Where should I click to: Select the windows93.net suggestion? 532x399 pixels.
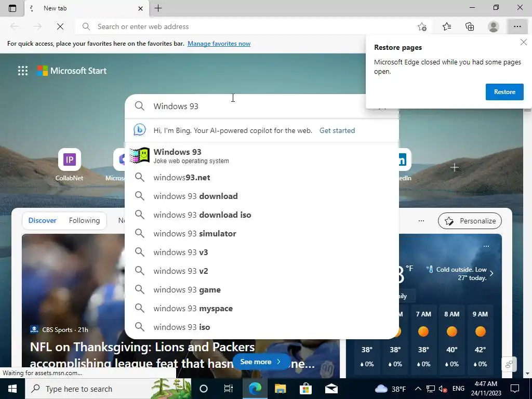pyautogui.click(x=262, y=178)
